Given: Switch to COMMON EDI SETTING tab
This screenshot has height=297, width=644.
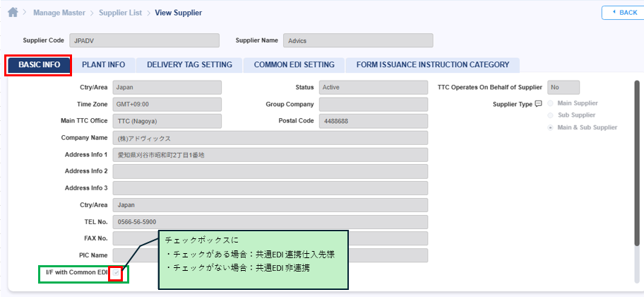Looking at the screenshot, I should 294,65.
